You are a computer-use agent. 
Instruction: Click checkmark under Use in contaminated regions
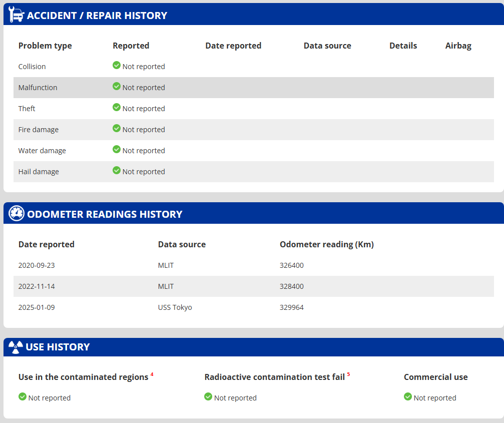tap(23, 397)
